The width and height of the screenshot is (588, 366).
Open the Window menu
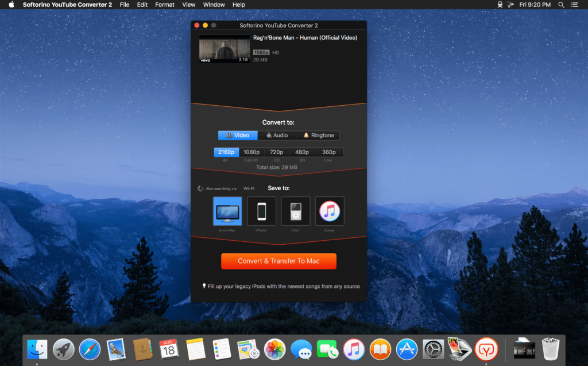pyautogui.click(x=214, y=5)
